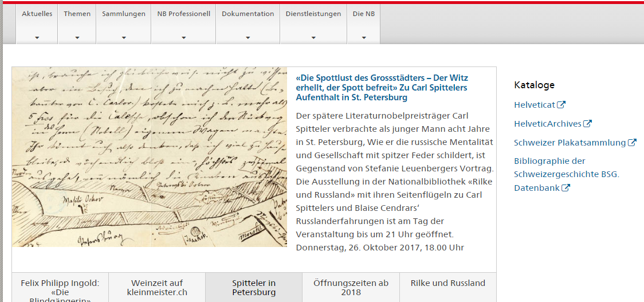Select the Spitteler in Petersburg tab

254,287
